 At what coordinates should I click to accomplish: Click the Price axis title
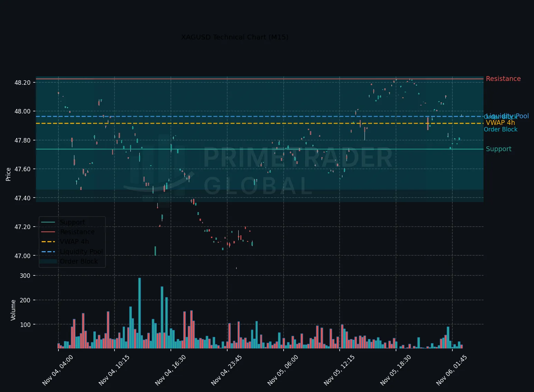coord(8,174)
